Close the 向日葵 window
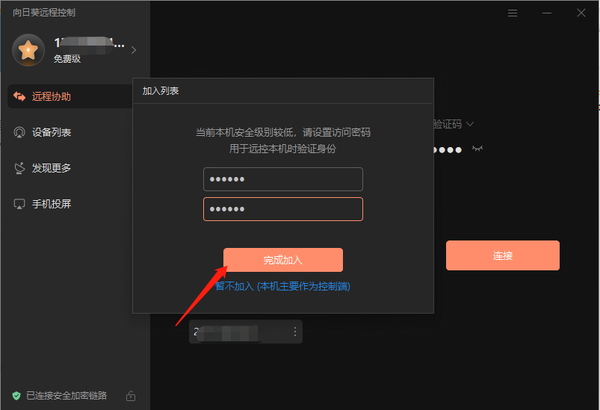The width and height of the screenshot is (600, 410). [581, 13]
